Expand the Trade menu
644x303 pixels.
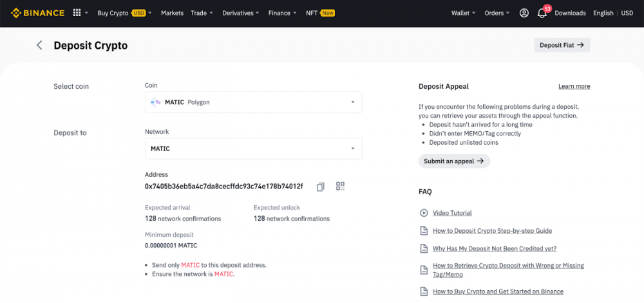coord(202,13)
